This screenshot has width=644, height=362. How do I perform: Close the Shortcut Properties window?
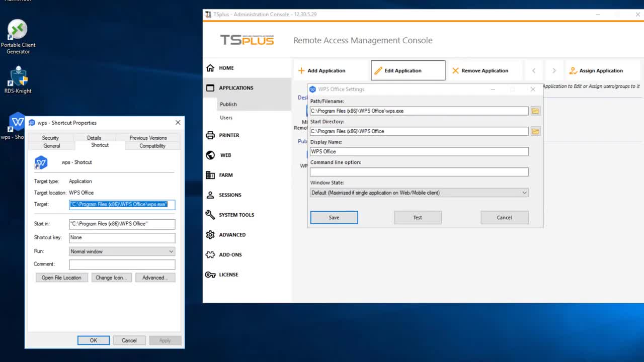[178, 123]
